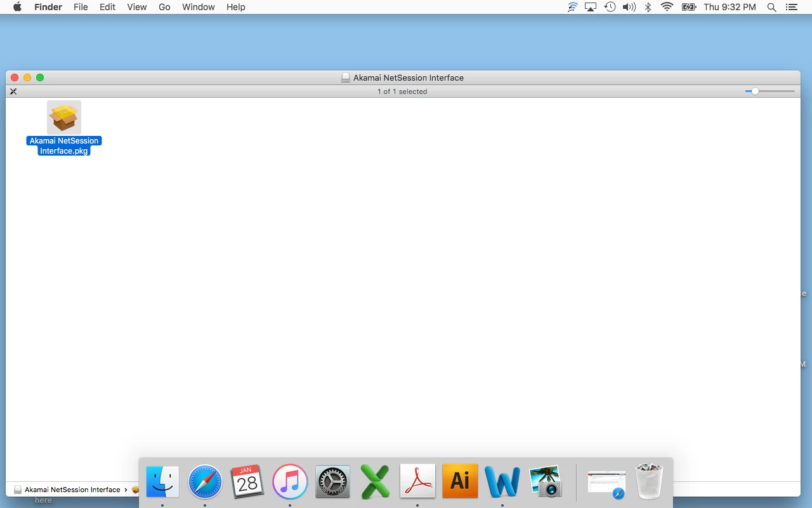This screenshot has width=812, height=508.
Task: Click the customize toolbar icon under the close button
Action: (13, 91)
